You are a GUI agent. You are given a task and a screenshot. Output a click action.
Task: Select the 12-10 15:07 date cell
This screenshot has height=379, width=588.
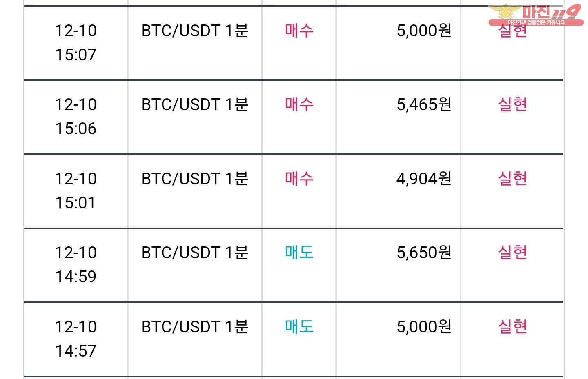coord(76,43)
